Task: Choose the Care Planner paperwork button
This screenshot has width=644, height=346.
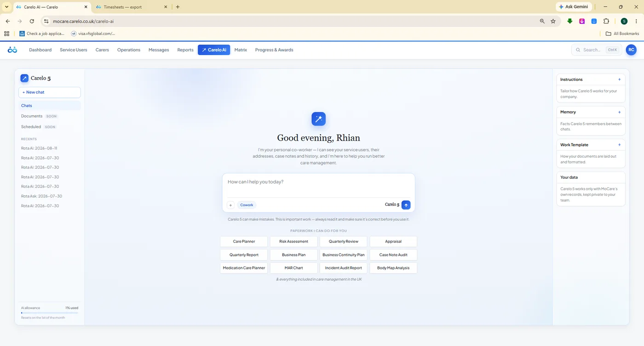Action: pos(244,241)
